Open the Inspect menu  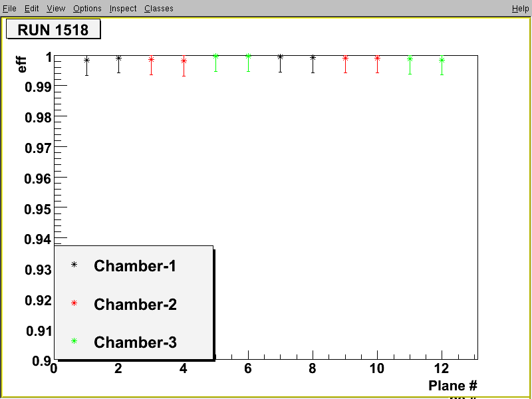pyautogui.click(x=123, y=9)
